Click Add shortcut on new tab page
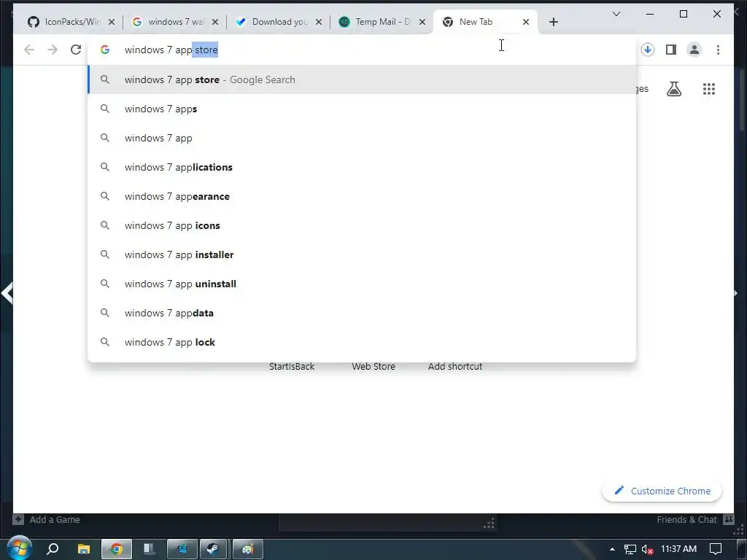Screen dimensions: 747x560 455,367
